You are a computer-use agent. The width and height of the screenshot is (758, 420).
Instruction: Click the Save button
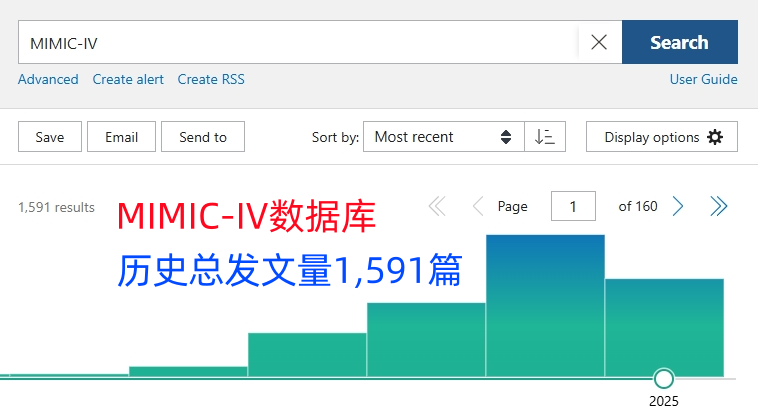tap(50, 137)
